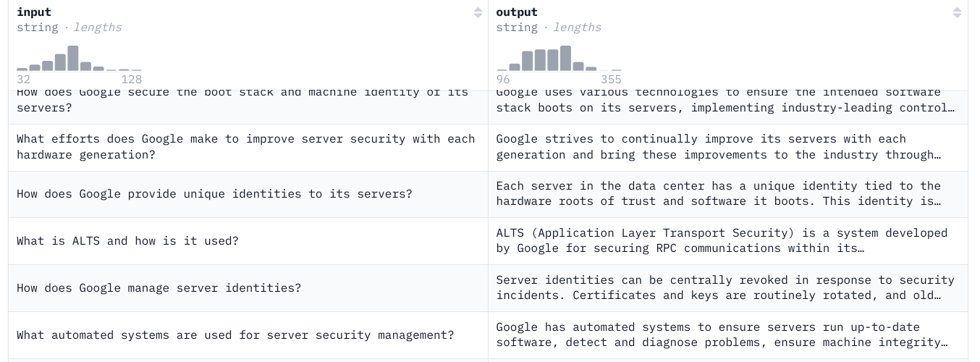Click the output column header name
The height and width of the screenshot is (362, 980).
coord(517,12)
